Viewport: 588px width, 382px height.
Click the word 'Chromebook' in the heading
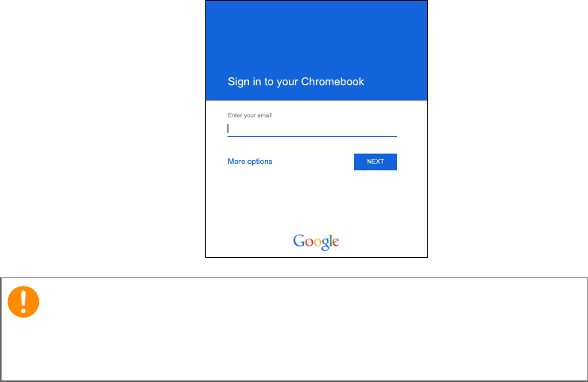coord(333,81)
